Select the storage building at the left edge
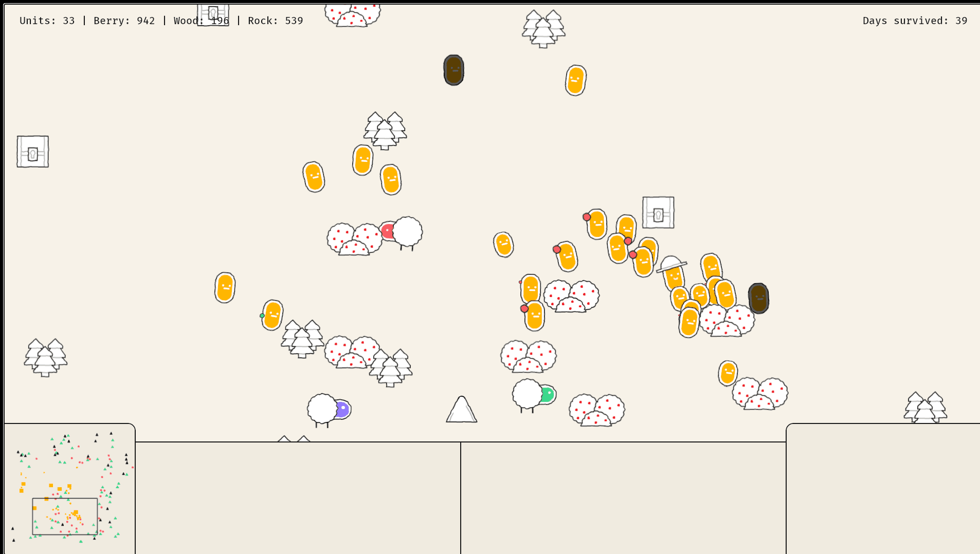This screenshot has width=980, height=554. click(x=32, y=152)
